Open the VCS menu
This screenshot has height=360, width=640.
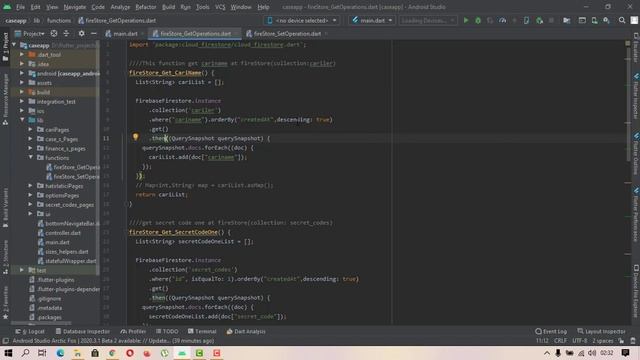tap(220, 7)
